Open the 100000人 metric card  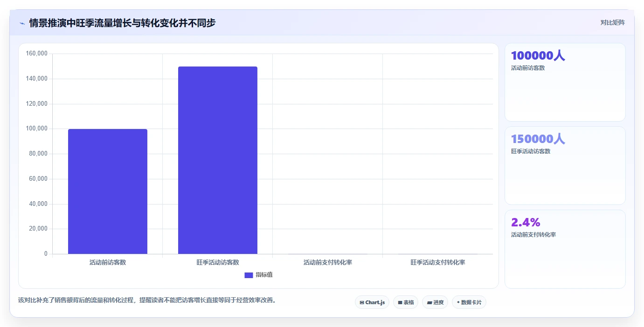(565, 82)
